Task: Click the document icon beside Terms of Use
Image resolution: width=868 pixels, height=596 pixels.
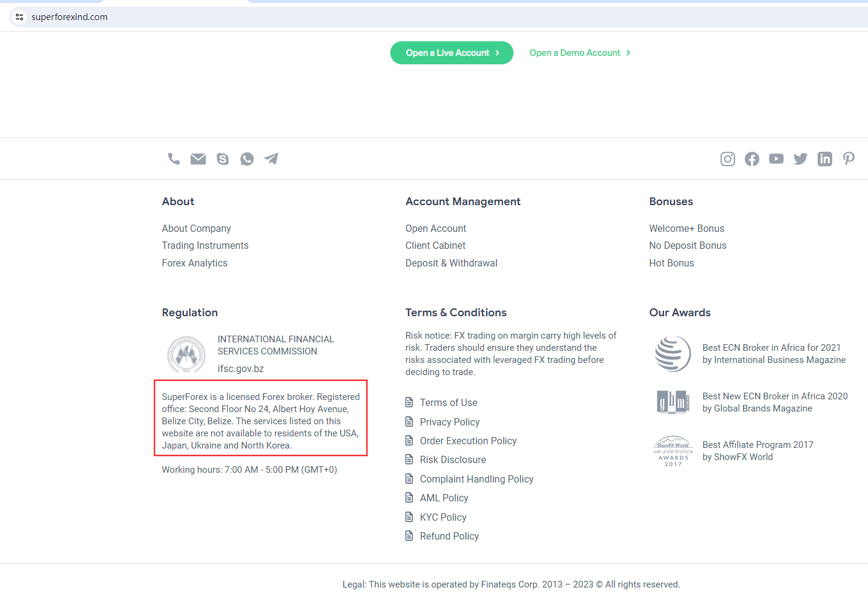Action: coord(409,402)
